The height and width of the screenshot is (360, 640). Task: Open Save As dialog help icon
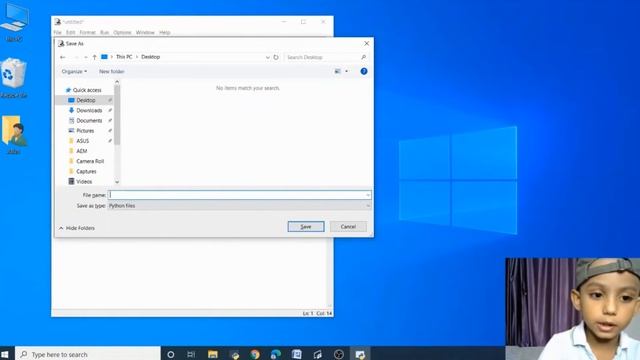(x=364, y=71)
